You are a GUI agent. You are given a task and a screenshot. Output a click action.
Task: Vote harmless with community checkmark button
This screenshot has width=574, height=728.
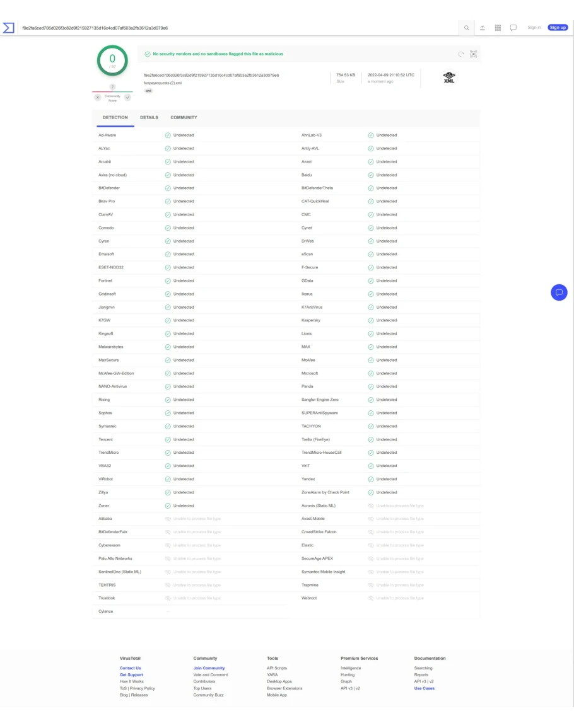pos(127,97)
